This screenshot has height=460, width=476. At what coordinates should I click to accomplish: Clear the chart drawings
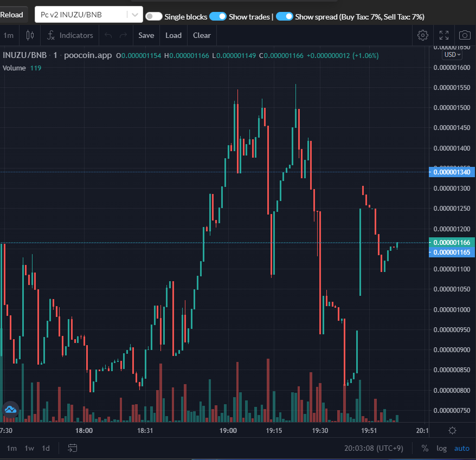coord(202,36)
